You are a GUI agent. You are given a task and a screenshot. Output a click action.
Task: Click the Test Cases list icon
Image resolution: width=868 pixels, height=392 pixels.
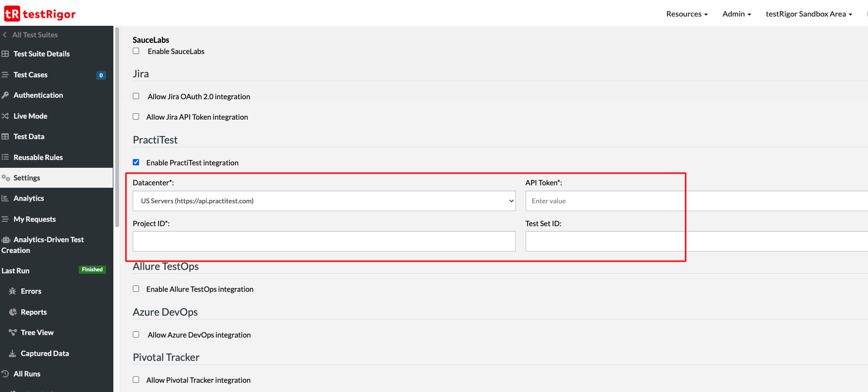[5, 75]
